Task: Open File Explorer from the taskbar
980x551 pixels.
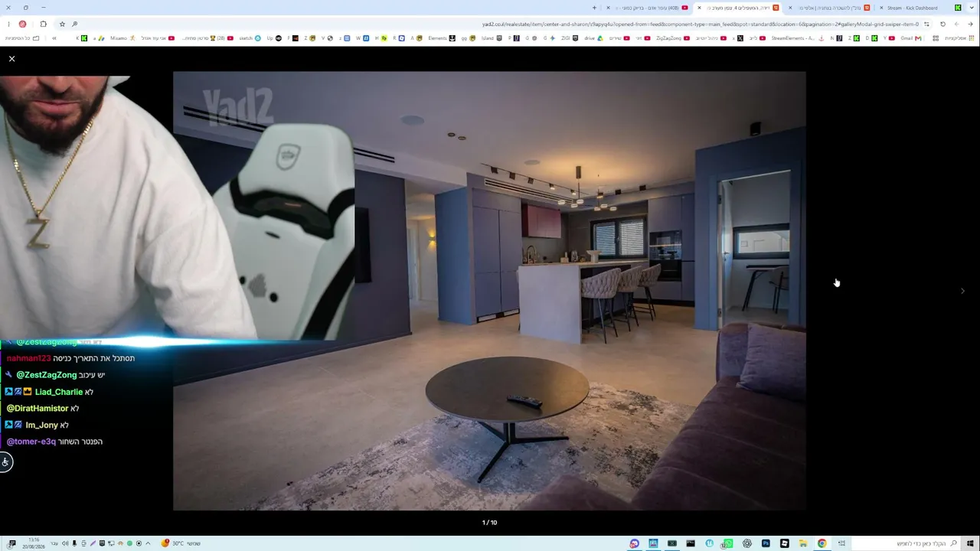Action: coord(803,543)
